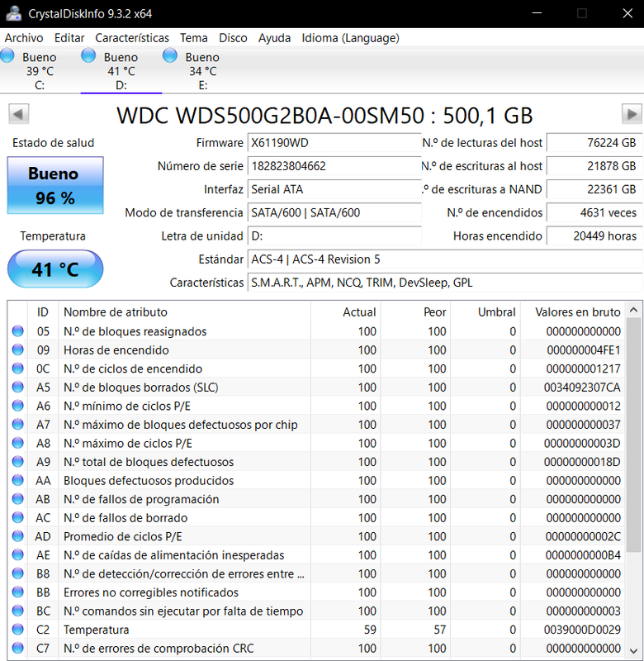Image resolution: width=644 pixels, height=661 pixels.
Task: Select the C: drive tab showing 39 °C
Action: pyautogui.click(x=40, y=70)
